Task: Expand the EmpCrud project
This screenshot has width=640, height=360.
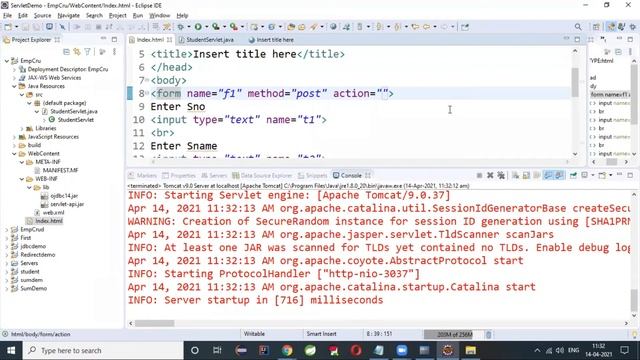Action: [x=7, y=229]
